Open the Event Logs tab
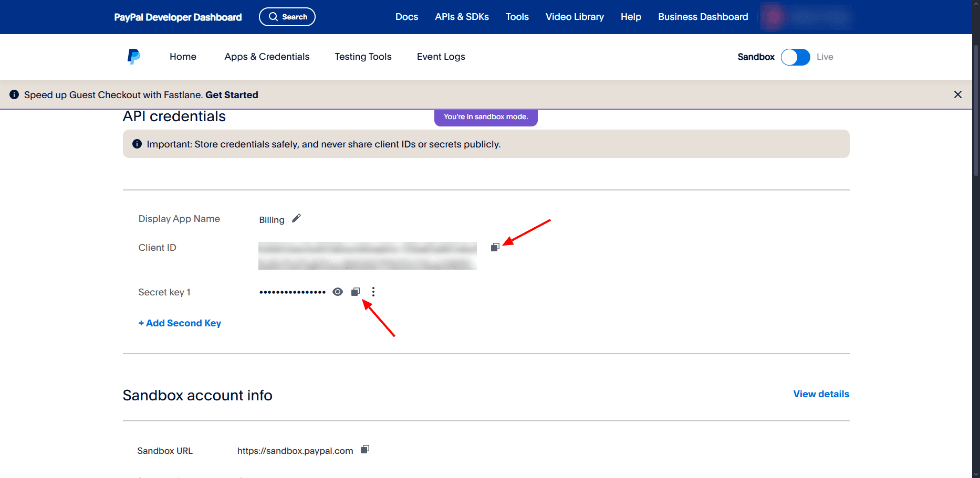 point(441,56)
